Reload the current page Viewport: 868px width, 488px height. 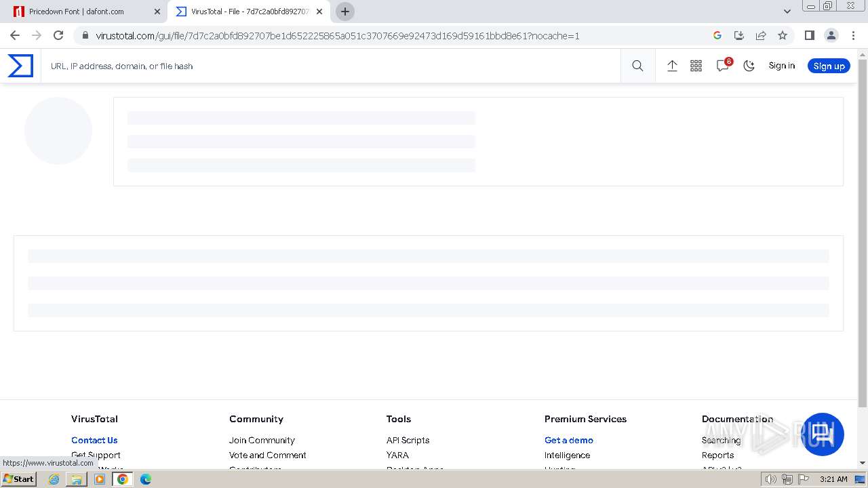(58, 35)
